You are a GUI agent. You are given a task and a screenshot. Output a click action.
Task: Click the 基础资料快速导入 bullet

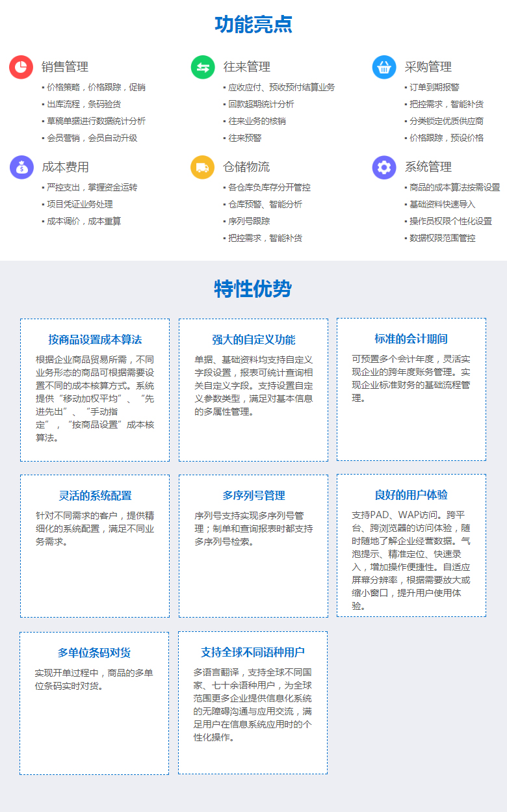coord(443,204)
